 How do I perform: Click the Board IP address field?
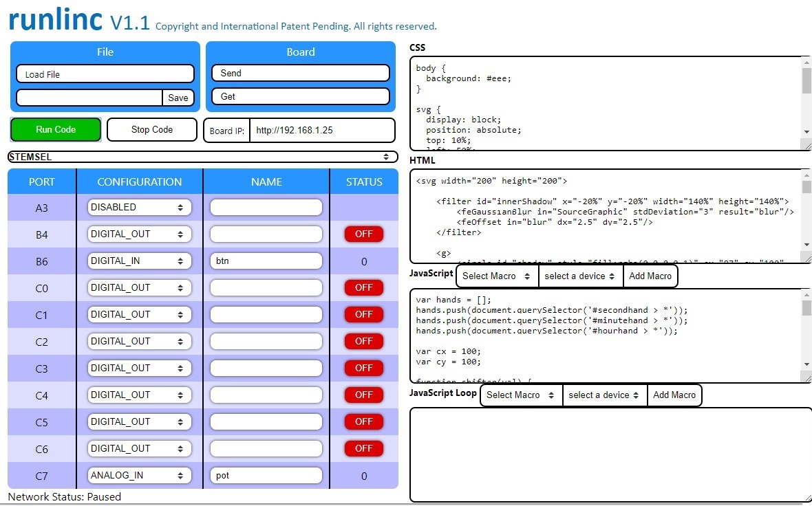321,130
